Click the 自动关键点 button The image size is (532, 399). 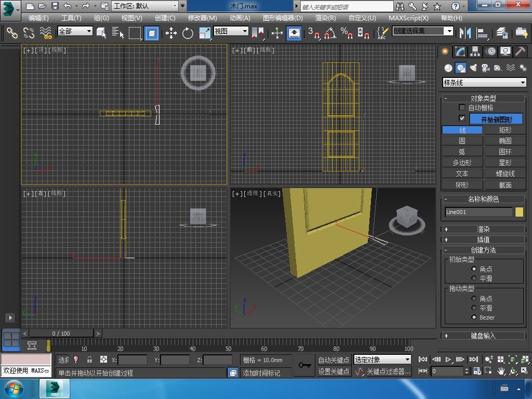coord(334,360)
